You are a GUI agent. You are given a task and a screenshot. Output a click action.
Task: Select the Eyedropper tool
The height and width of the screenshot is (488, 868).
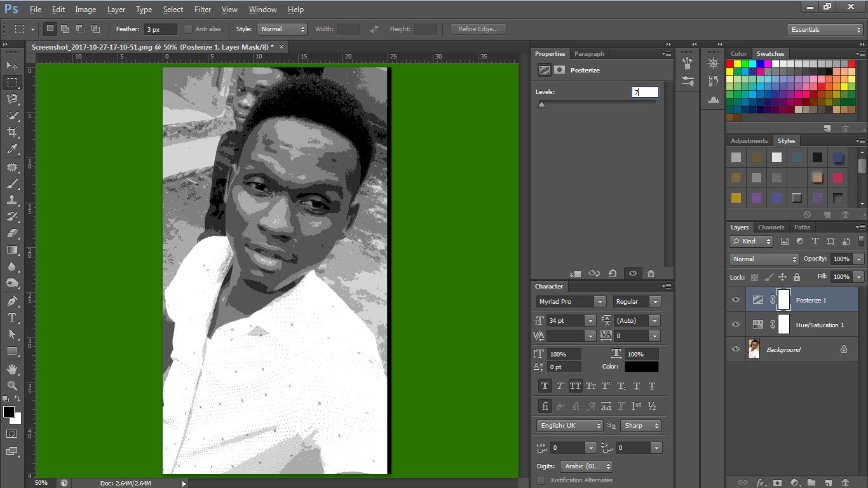12,149
